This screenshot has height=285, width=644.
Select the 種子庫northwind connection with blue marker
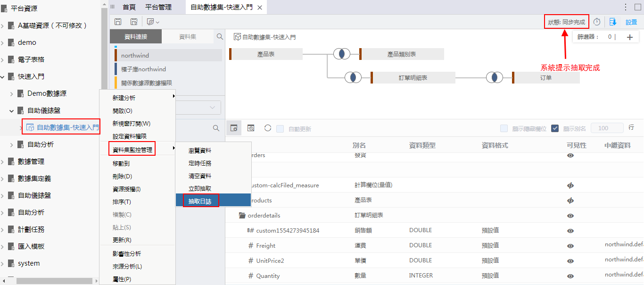144,69
